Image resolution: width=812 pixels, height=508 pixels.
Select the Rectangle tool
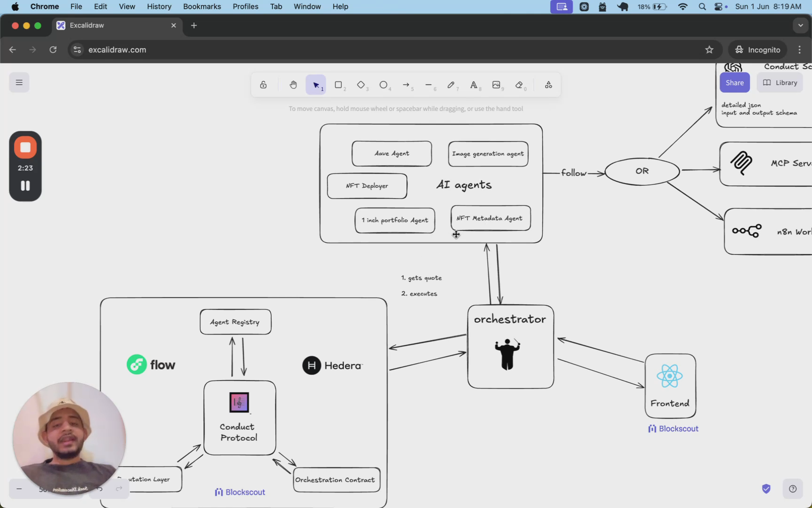[338, 85]
